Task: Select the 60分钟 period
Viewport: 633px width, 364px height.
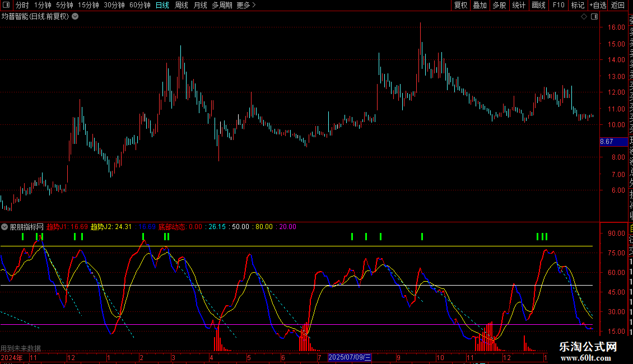Action: pos(140,5)
